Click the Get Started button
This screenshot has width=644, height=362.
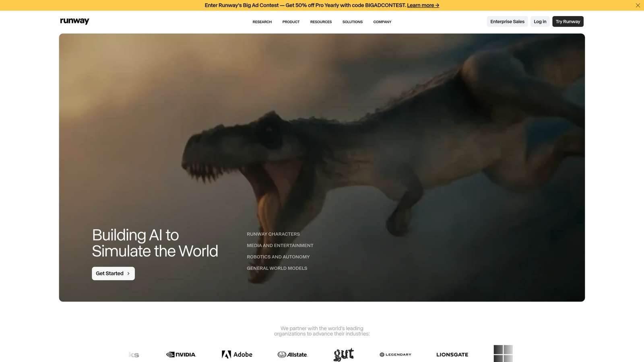coord(113,273)
